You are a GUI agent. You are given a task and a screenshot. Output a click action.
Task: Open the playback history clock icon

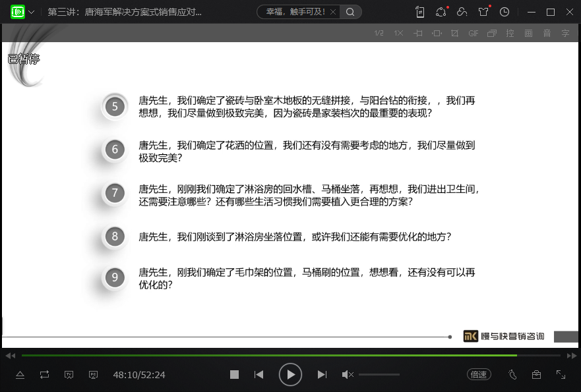pyautogui.click(x=505, y=12)
